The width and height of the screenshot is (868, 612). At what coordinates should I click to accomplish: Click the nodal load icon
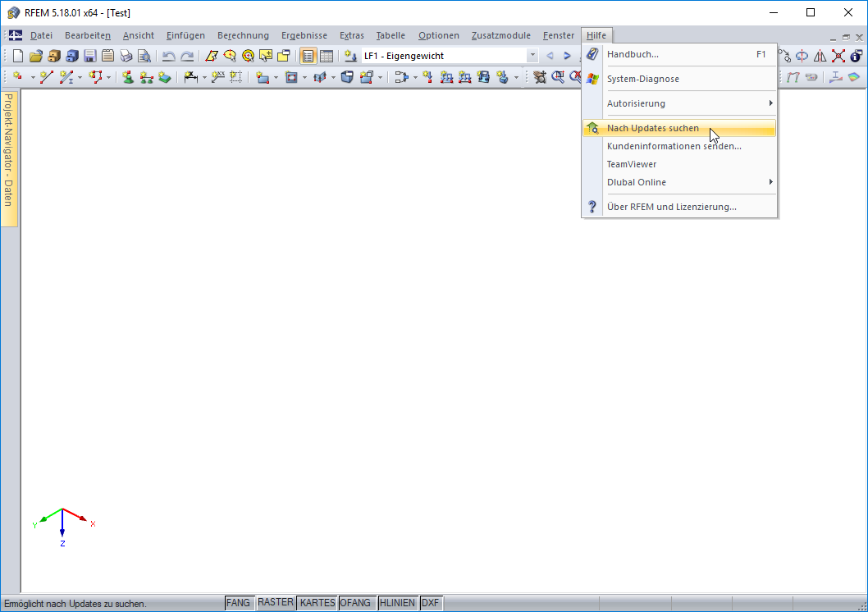(x=427, y=77)
